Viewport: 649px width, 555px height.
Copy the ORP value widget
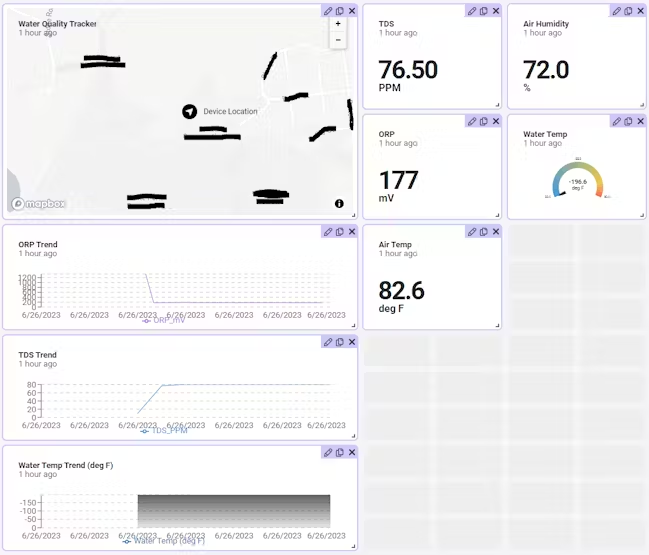tap(484, 121)
